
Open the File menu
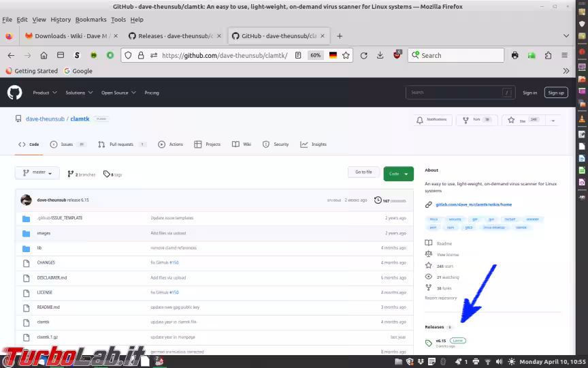(x=7, y=20)
